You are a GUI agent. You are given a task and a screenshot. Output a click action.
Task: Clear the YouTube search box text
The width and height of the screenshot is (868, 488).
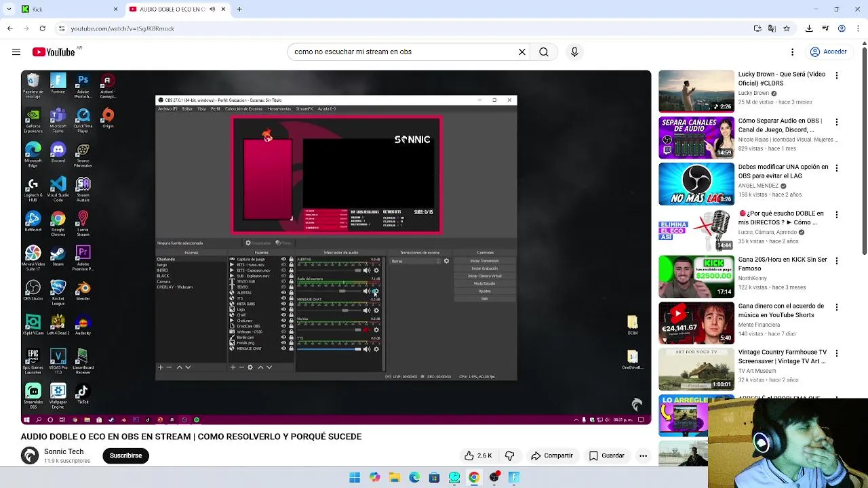pyautogui.click(x=522, y=52)
